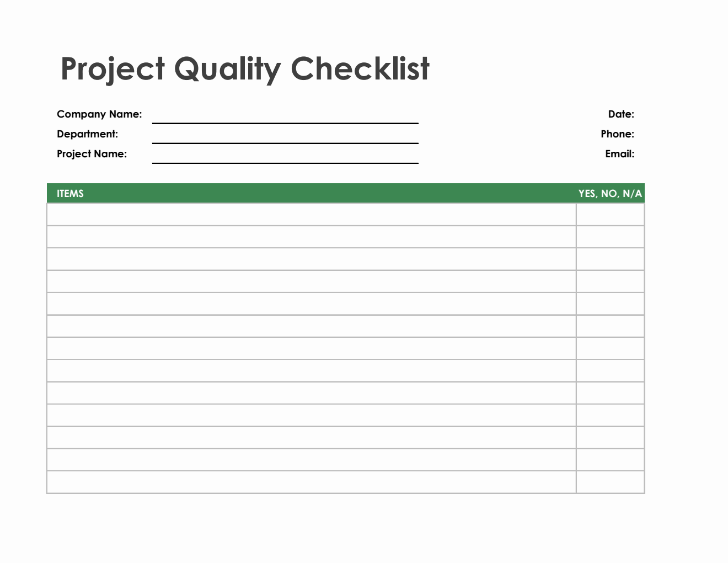The image size is (728, 563).
Task: Click the Email field label
Action: (x=619, y=154)
